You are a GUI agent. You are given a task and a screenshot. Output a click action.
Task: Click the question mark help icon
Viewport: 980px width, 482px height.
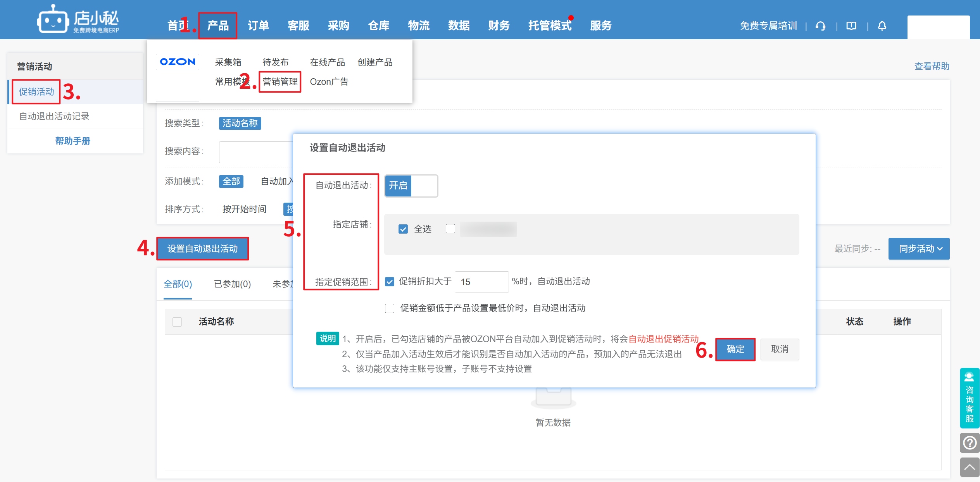point(970,442)
